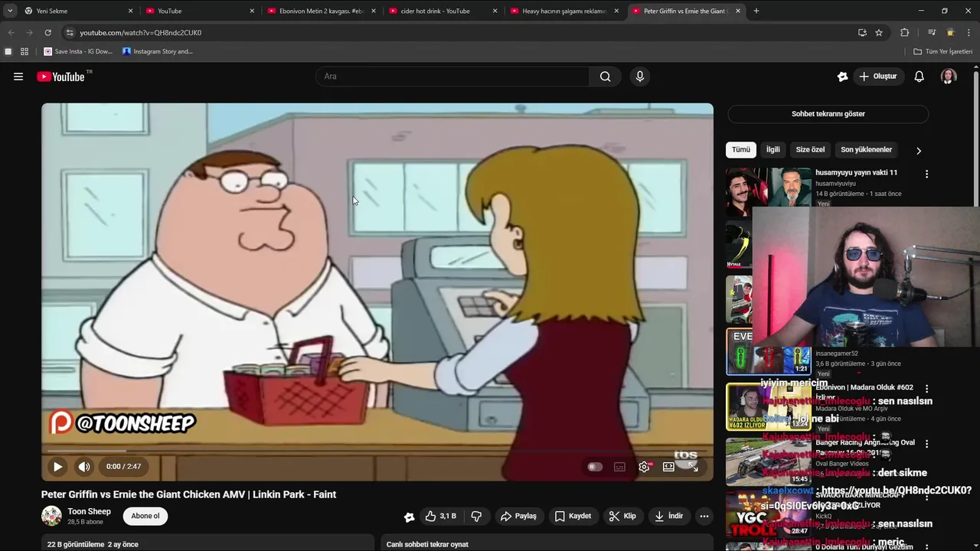Dislike the video

[x=476, y=517]
